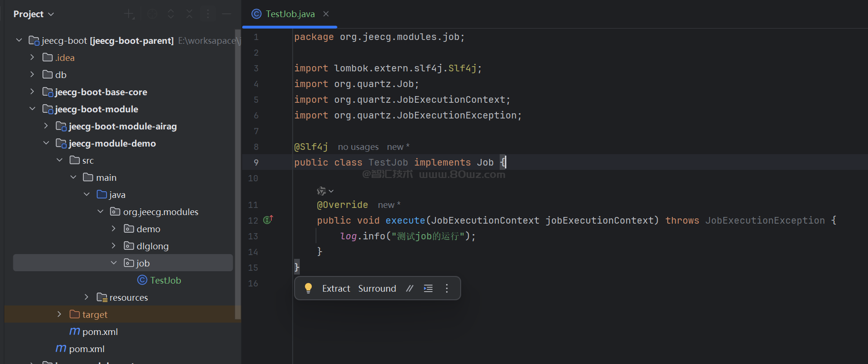868x364 pixels.
Task: Click the src folder icon
Action: coord(75,160)
